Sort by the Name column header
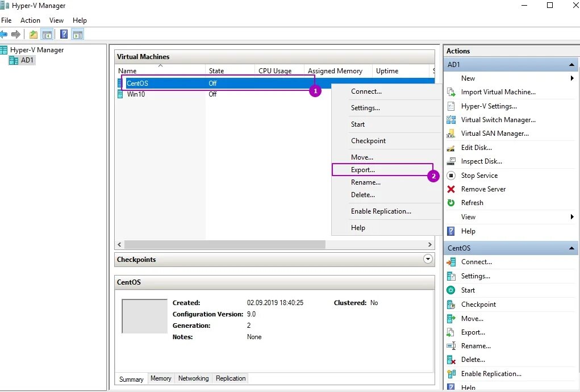This screenshot has height=392, width=580. (161, 70)
